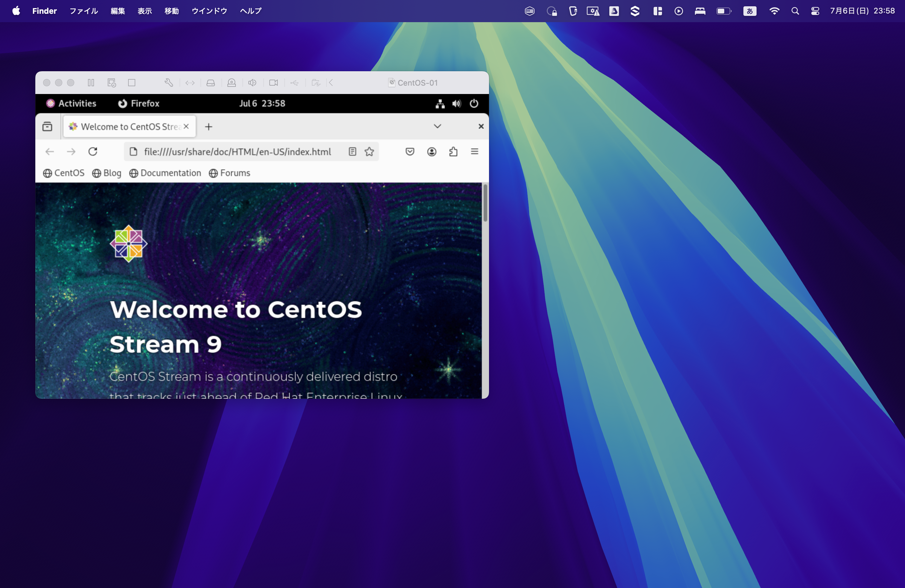The image size is (905, 588).
Task: Click the page vertical scrollbar thumb
Action: tap(485, 203)
